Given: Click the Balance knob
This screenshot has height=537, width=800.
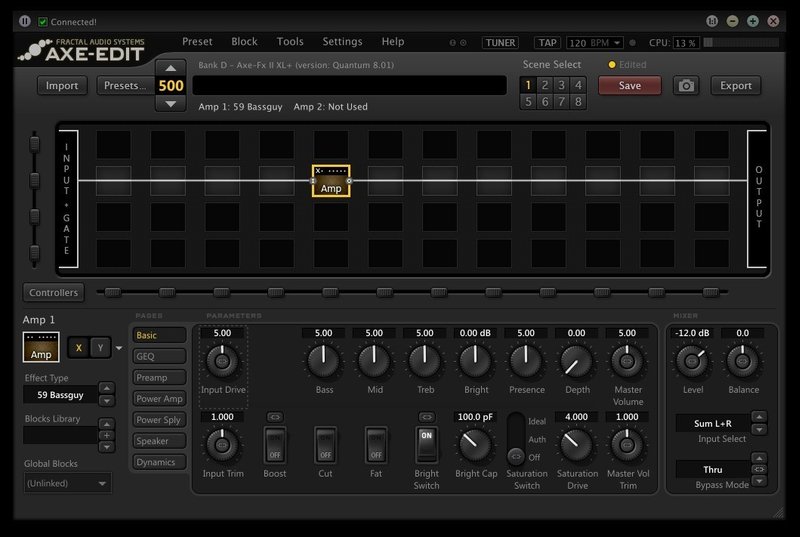Looking at the screenshot, I should click(742, 362).
